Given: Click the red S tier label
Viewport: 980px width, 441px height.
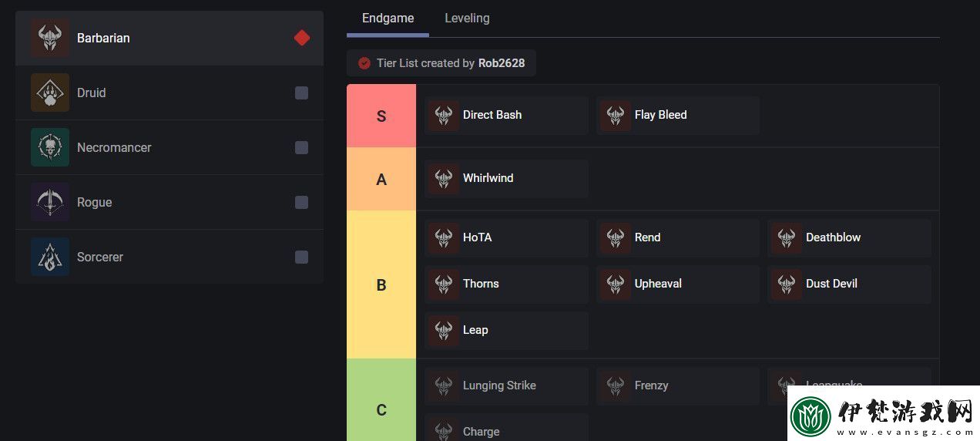Looking at the screenshot, I should [381, 116].
